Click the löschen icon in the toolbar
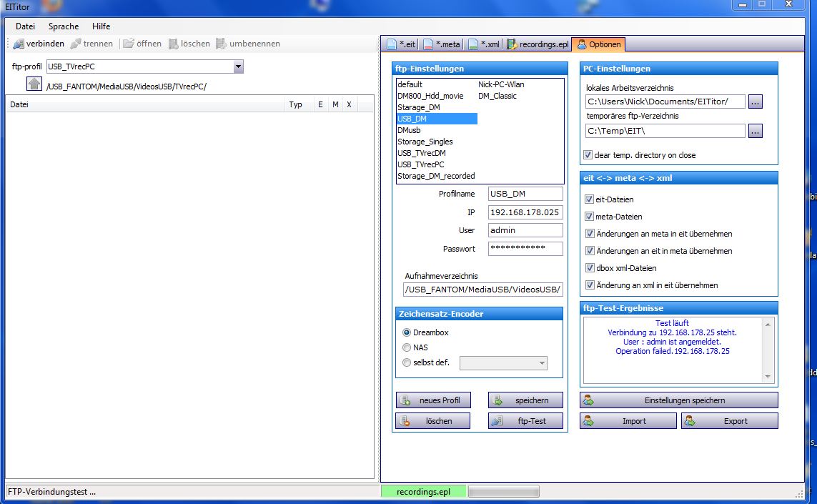 tap(174, 44)
